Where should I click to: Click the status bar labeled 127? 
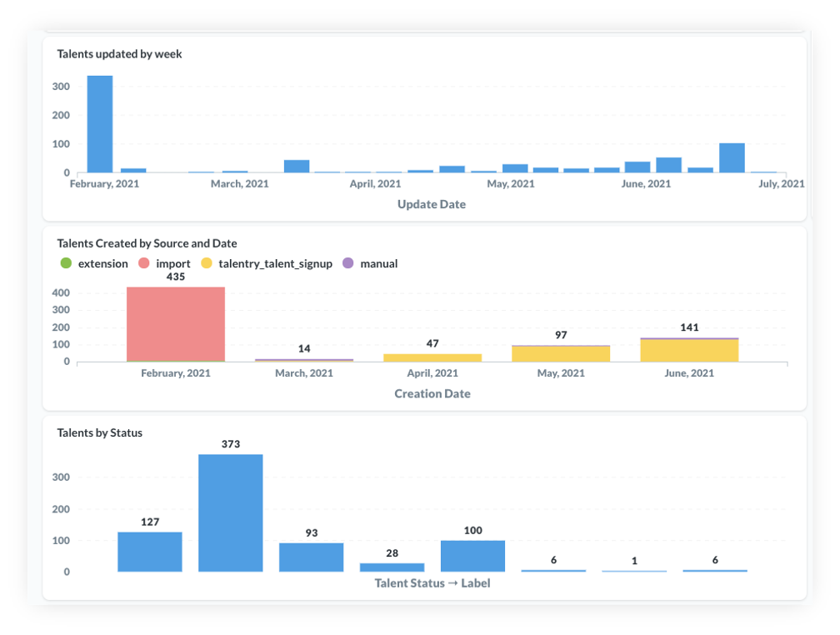[x=150, y=552]
